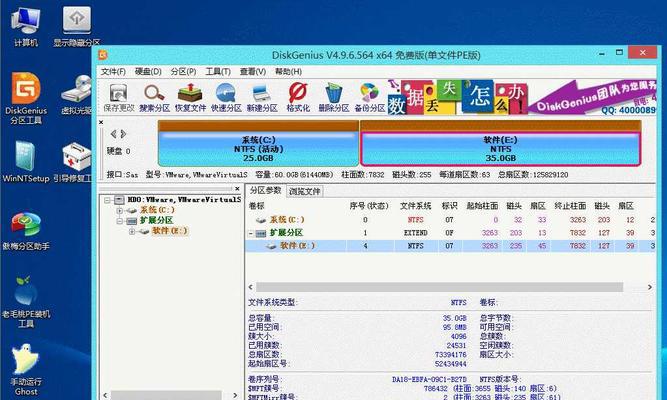Click the 起始柱面 column header
The width and height of the screenshot is (667, 400).
click(x=482, y=206)
